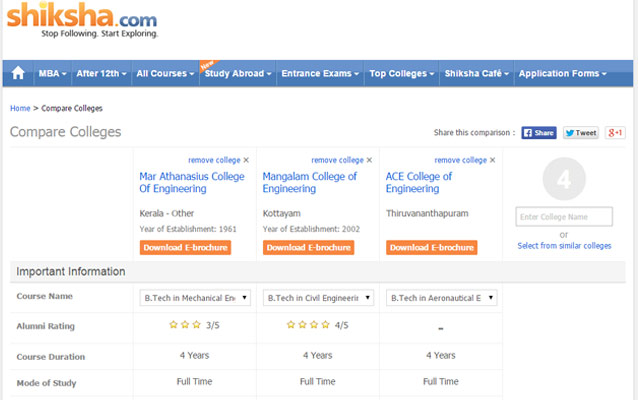
Task: Click the Facebook Share button
Action: pyautogui.click(x=539, y=132)
